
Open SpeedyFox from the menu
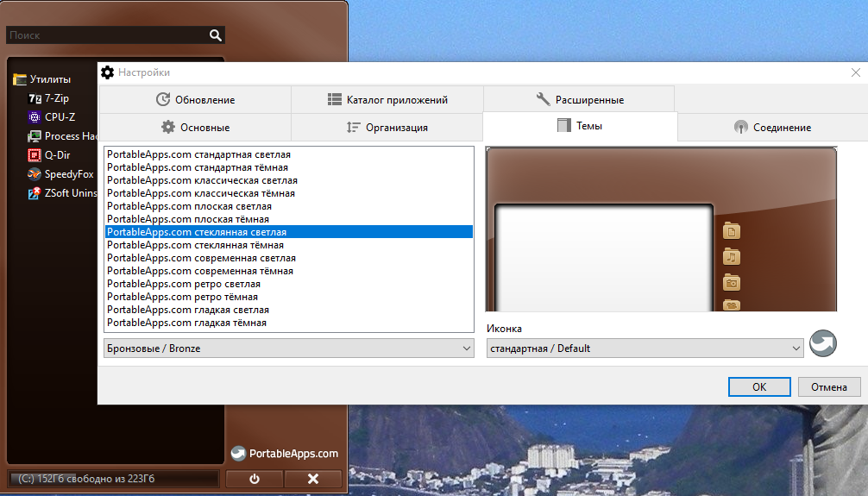point(61,174)
